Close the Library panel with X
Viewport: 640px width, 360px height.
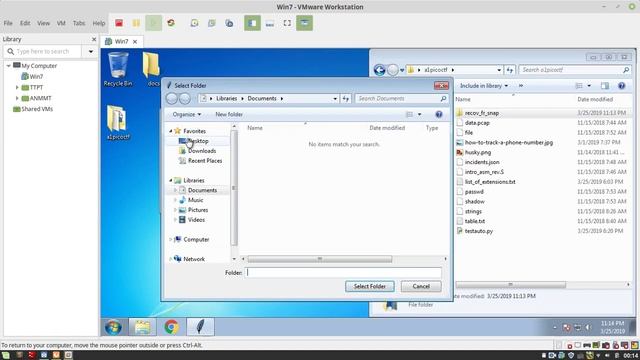tap(94, 39)
